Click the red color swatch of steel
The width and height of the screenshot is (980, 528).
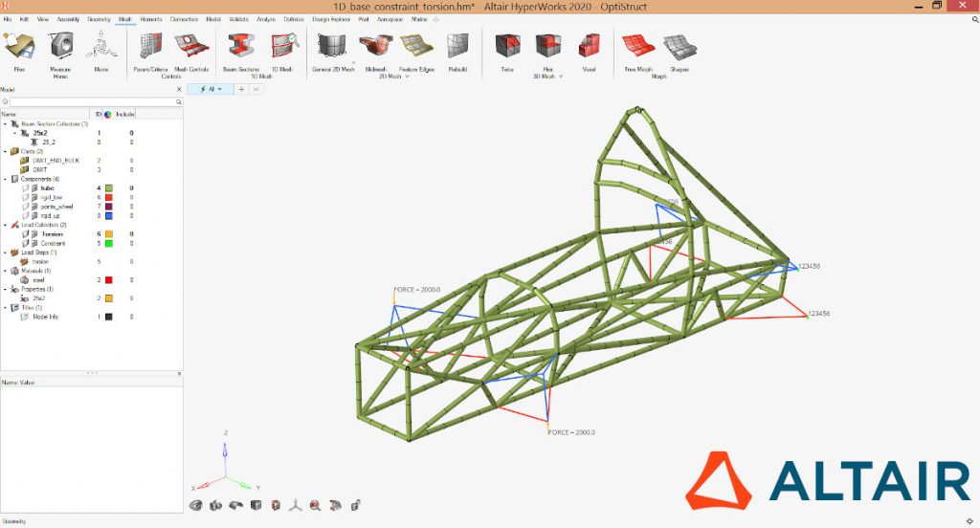pos(110,280)
